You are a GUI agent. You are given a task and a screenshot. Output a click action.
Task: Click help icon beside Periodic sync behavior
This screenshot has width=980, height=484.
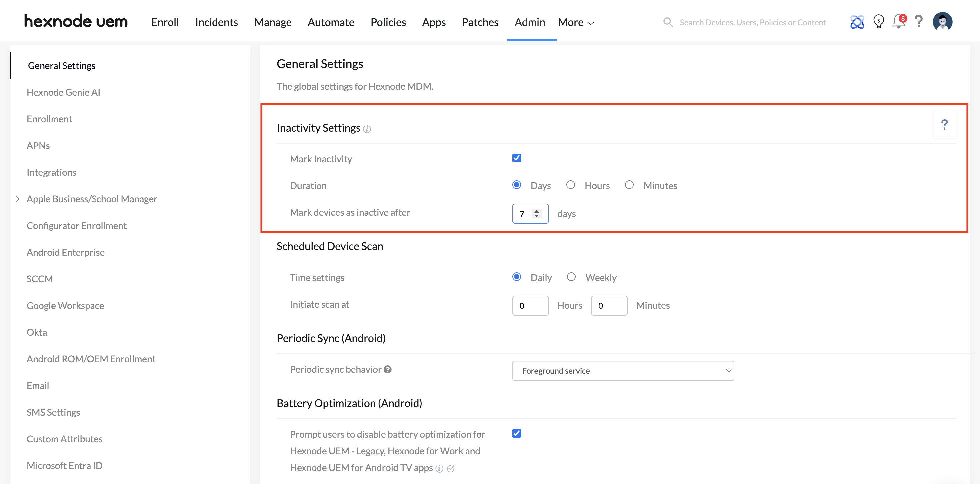click(387, 369)
